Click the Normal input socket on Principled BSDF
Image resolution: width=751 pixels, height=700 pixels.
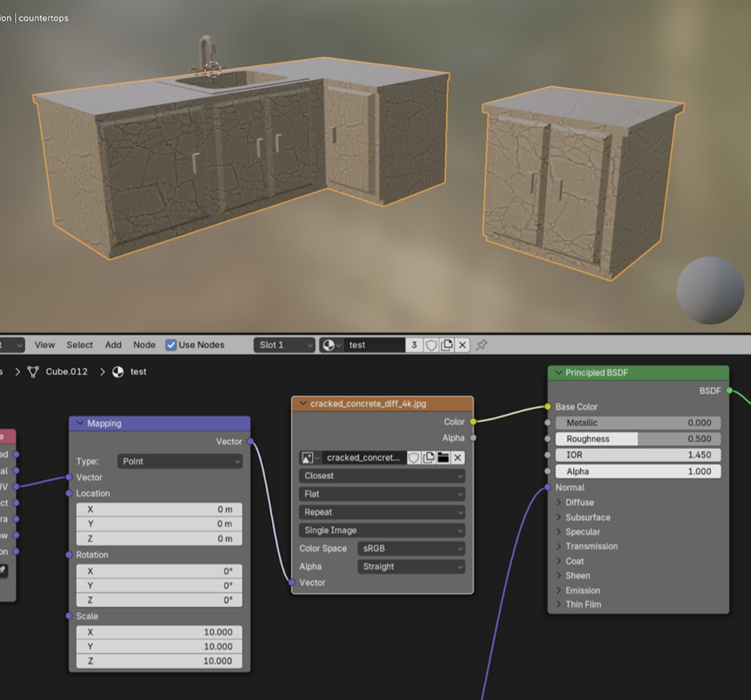click(x=548, y=488)
